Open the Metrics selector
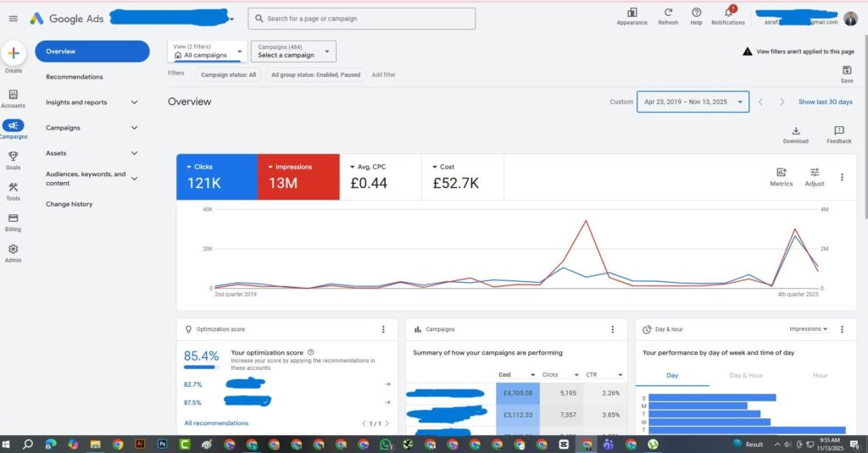The height and width of the screenshot is (453, 868). point(781,177)
